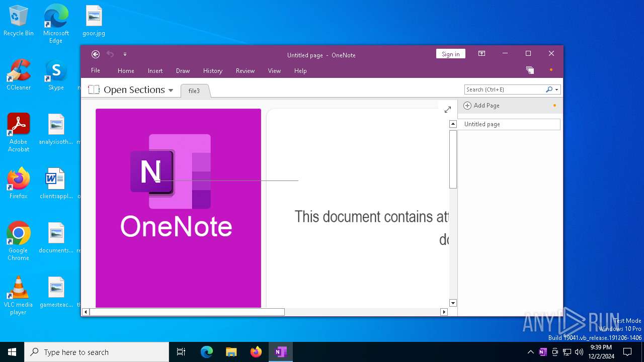Image resolution: width=644 pixels, height=362 pixels.
Task: Open the Windows Start menu
Action: pos(12,352)
